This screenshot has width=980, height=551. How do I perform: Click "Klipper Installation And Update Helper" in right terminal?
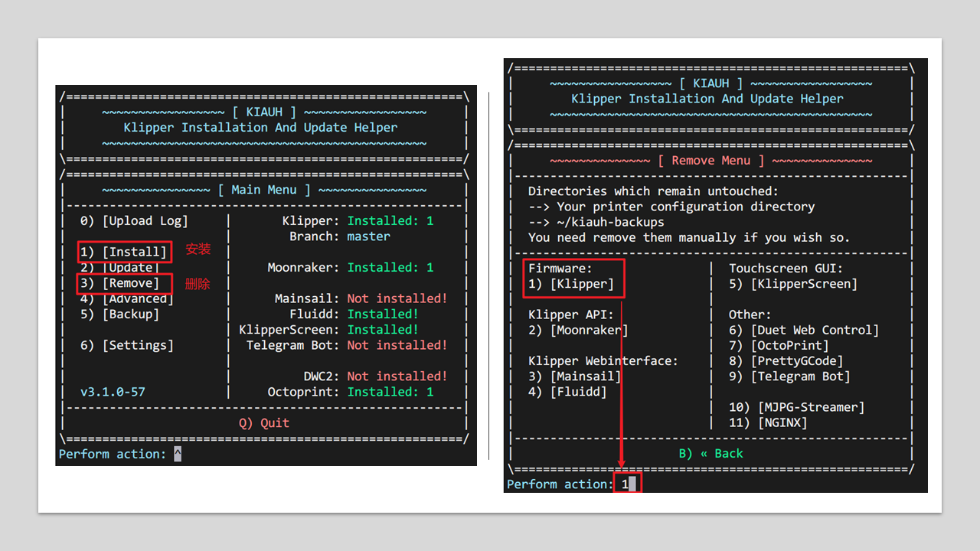pyautogui.click(x=707, y=99)
